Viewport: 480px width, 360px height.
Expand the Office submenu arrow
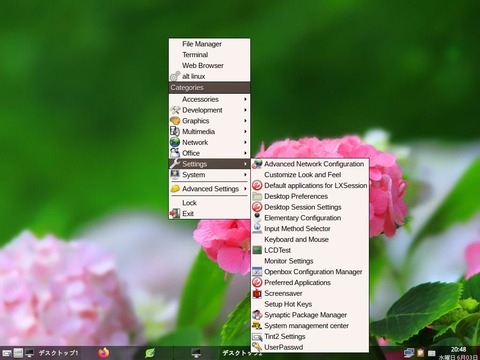tap(245, 153)
